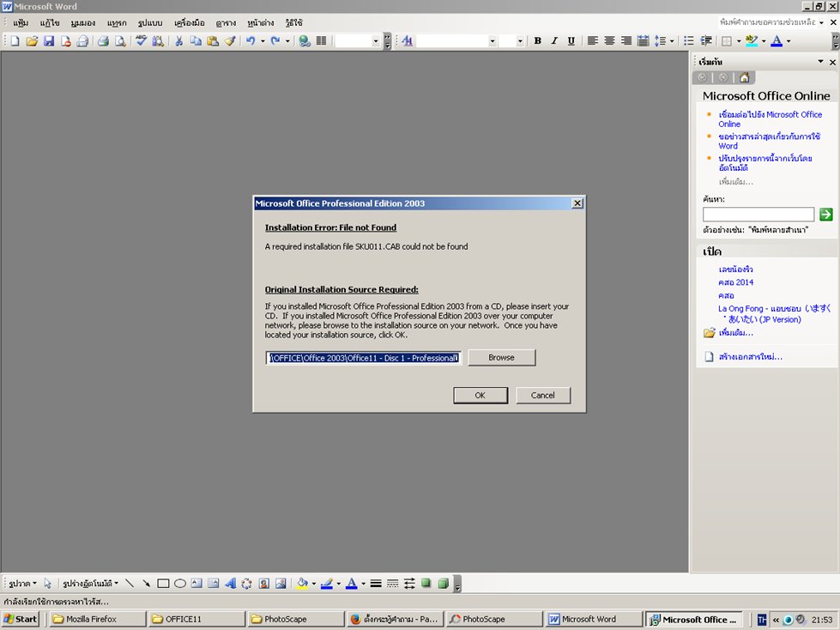Create a new blank document from toolbar

point(15,40)
